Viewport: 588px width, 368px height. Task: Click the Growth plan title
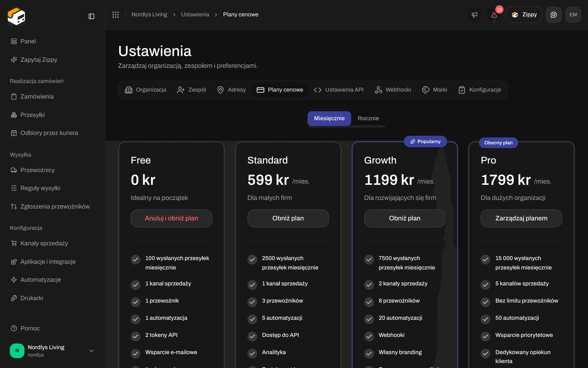(x=380, y=160)
